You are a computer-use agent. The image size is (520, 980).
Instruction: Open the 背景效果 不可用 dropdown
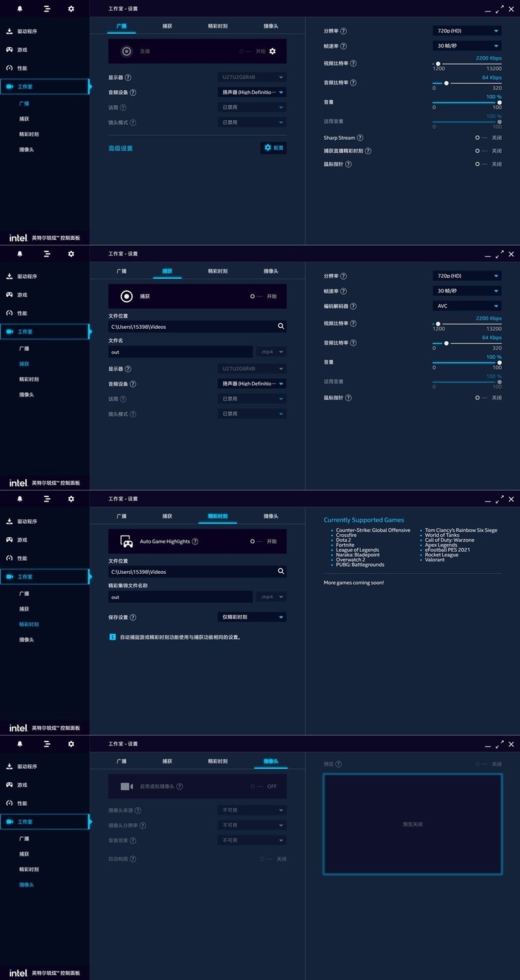pos(252,840)
